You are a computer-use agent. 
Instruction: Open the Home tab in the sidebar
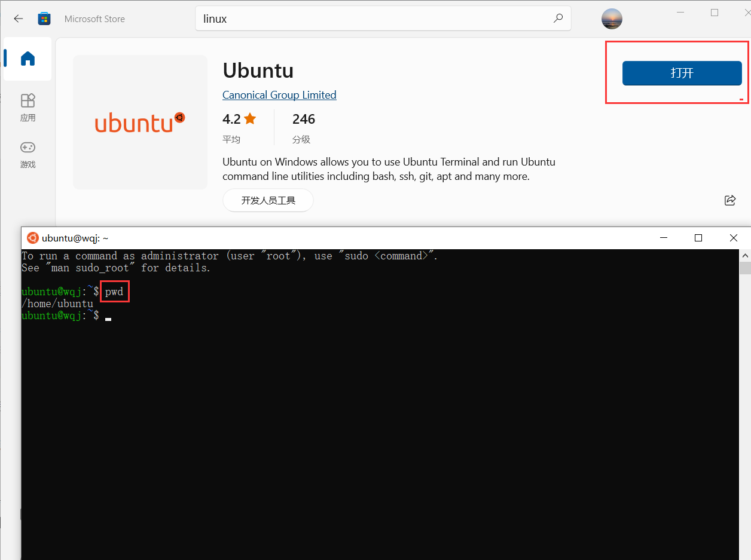pyautogui.click(x=28, y=59)
